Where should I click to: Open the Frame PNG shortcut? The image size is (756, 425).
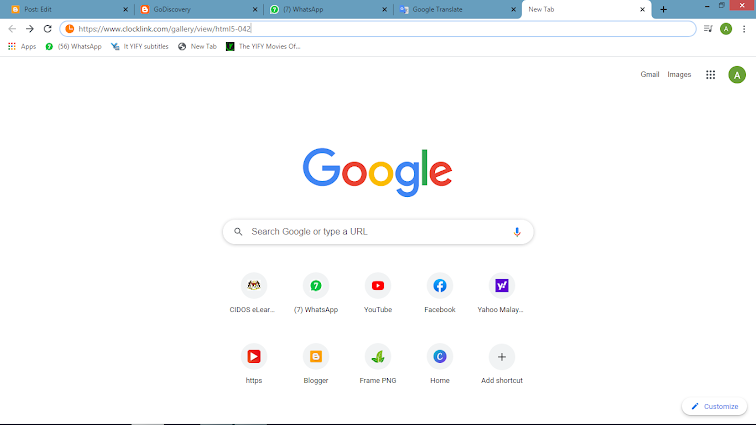[378, 364]
